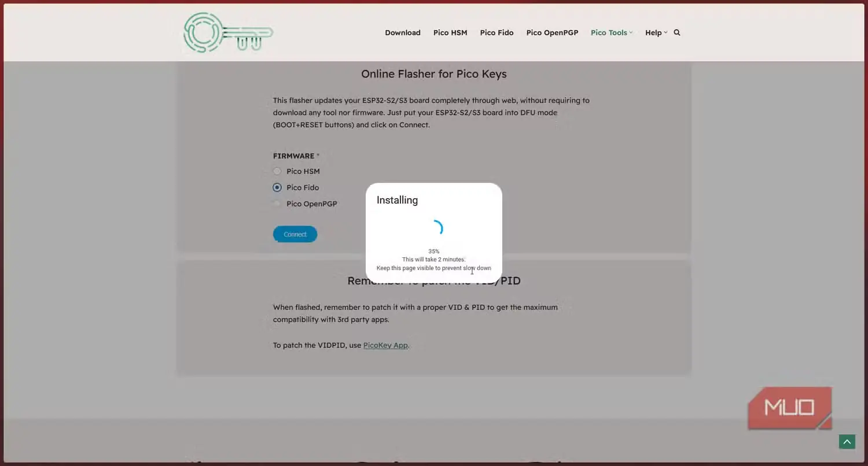Open the Download nav item
The image size is (868, 466).
coord(403,32)
